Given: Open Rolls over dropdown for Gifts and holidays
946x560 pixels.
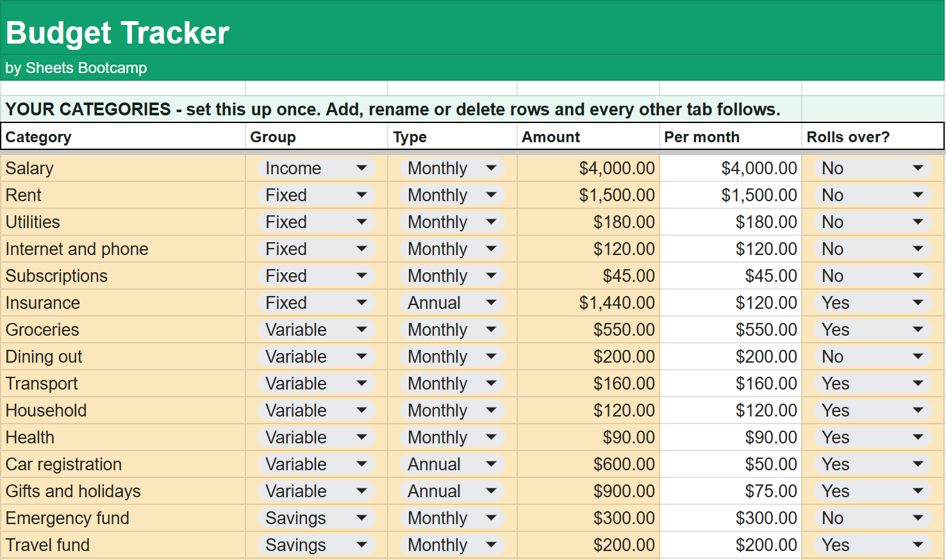Looking at the screenshot, I should pos(873,491).
